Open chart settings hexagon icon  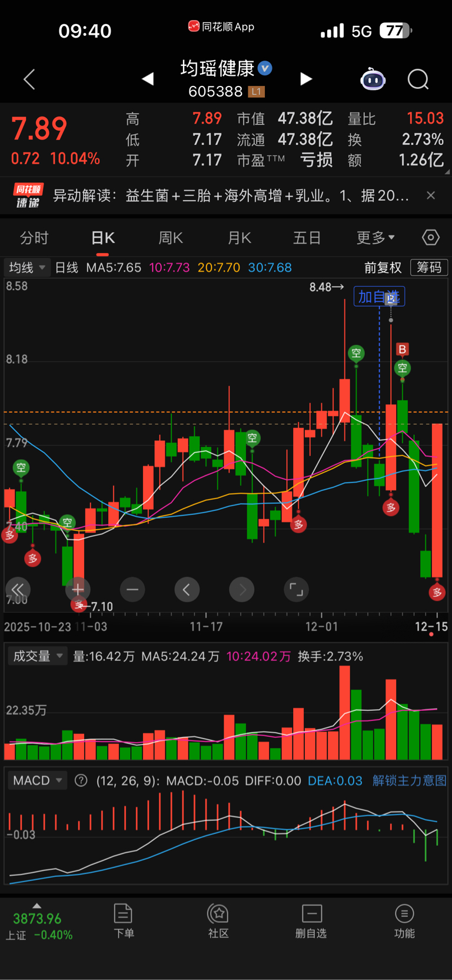pos(431,237)
